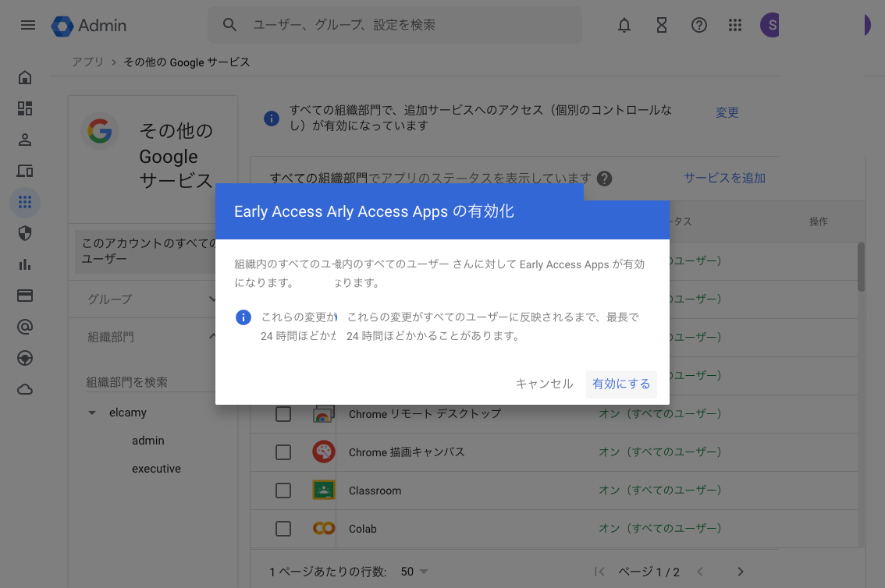
Task: Open the main hamburger menu
Action: (x=28, y=25)
